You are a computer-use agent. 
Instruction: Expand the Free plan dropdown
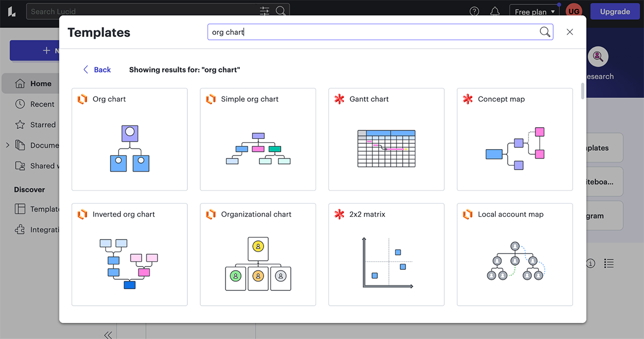[x=535, y=12]
